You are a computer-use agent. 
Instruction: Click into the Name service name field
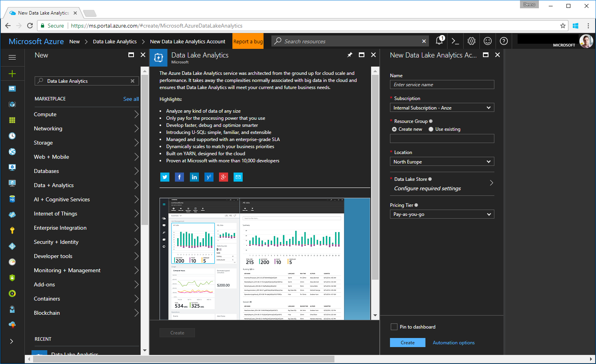click(442, 85)
